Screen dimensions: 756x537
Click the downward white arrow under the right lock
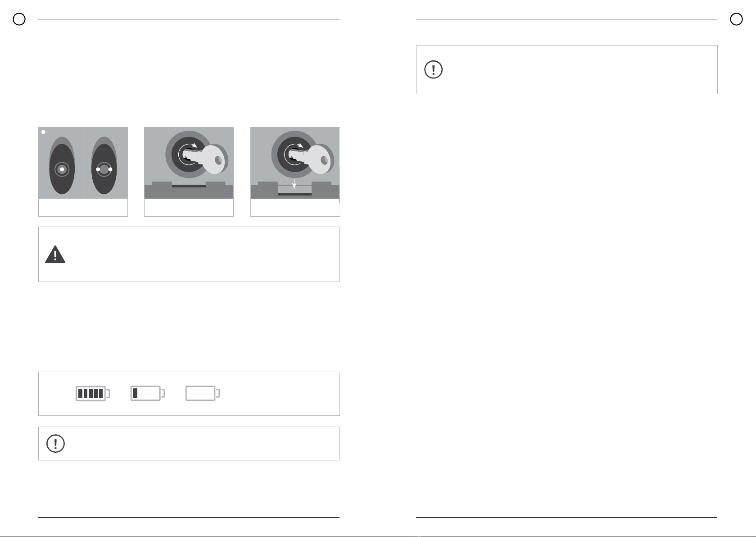click(x=294, y=183)
